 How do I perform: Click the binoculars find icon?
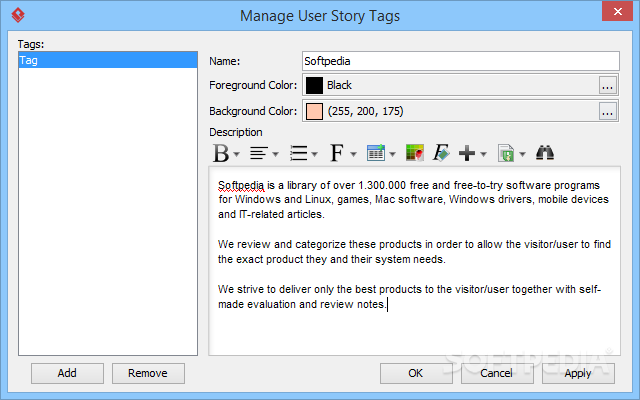(545, 153)
